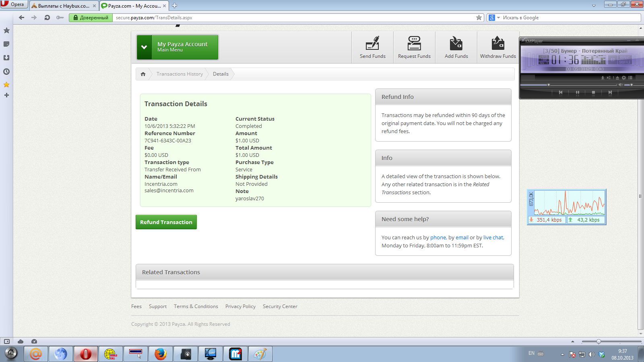Open the Opera main menu button
Viewport: 644px width, 362px height.
(x=14, y=4)
